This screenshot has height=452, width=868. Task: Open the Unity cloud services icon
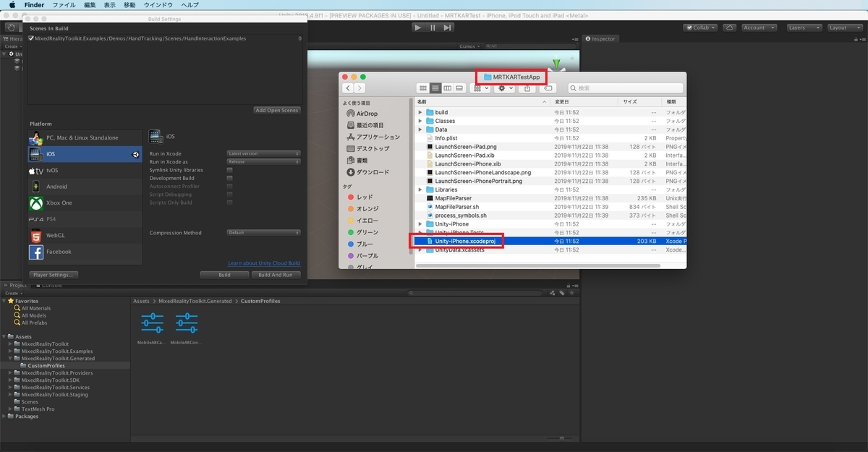click(x=730, y=27)
